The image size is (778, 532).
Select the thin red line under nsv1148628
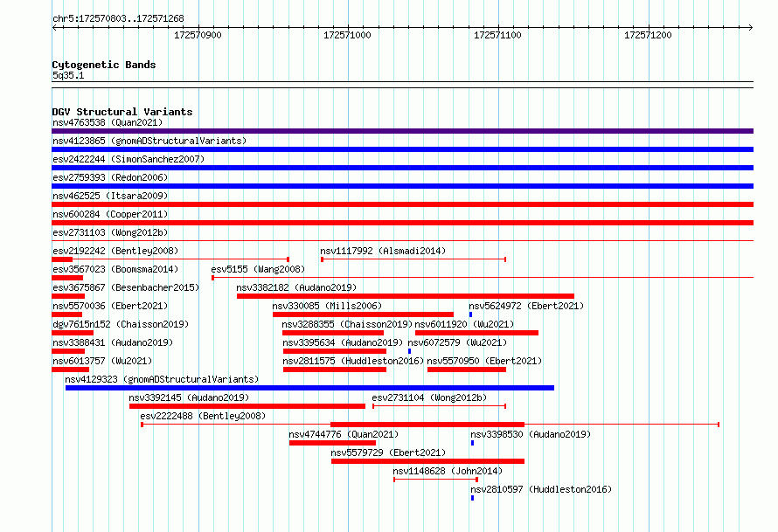(x=435, y=480)
